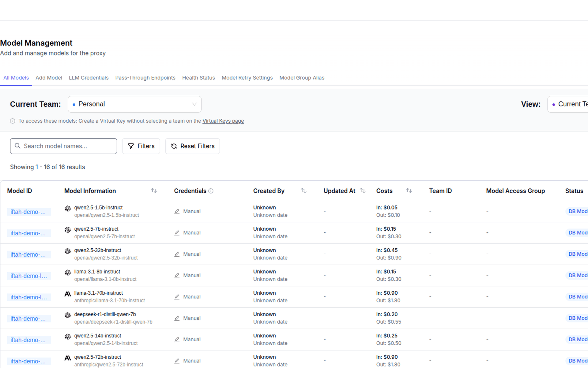Click 'Showing 1 - 16 of 16 results' text
588x368 pixels.
pyautogui.click(x=47, y=167)
